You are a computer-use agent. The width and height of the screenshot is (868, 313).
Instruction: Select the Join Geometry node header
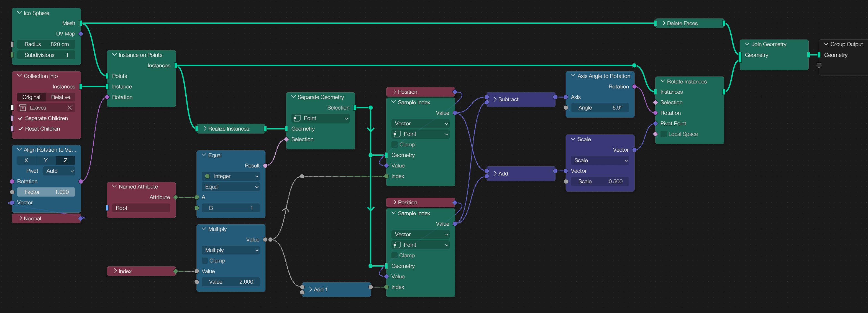click(774, 44)
